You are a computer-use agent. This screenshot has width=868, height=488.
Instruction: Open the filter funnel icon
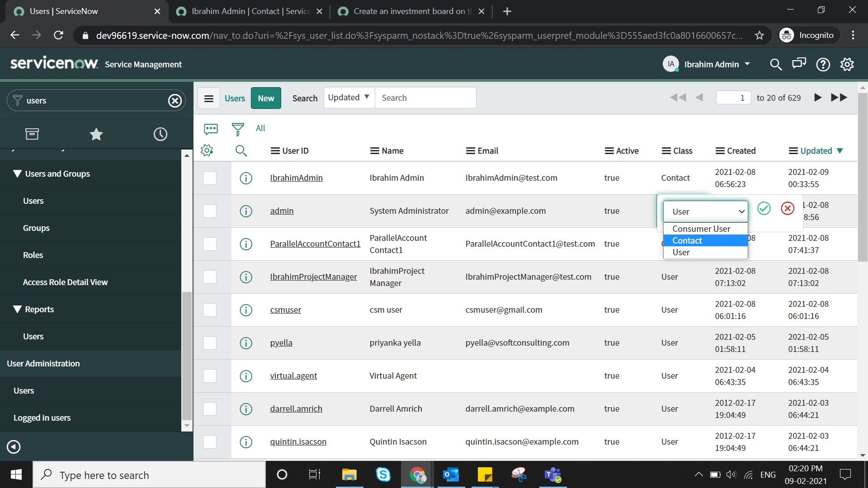point(237,129)
